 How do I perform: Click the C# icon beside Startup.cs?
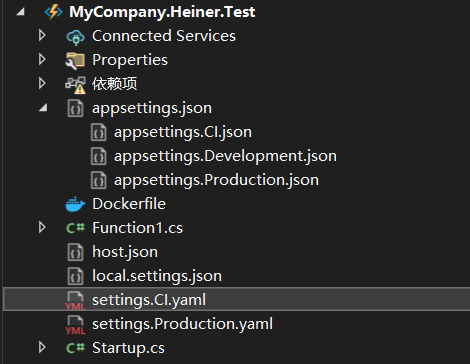(75, 348)
